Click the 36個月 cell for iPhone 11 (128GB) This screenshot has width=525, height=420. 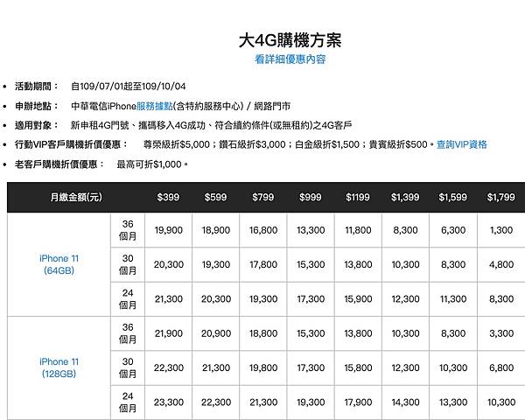point(128,333)
